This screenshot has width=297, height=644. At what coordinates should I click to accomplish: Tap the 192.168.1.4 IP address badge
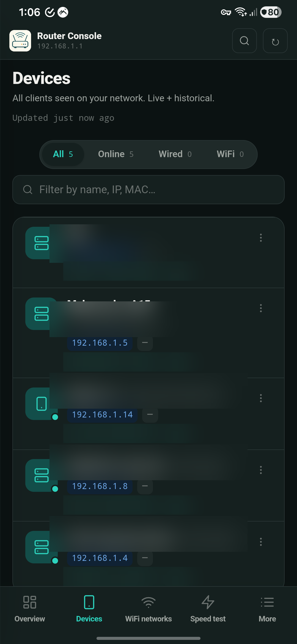tap(100, 558)
